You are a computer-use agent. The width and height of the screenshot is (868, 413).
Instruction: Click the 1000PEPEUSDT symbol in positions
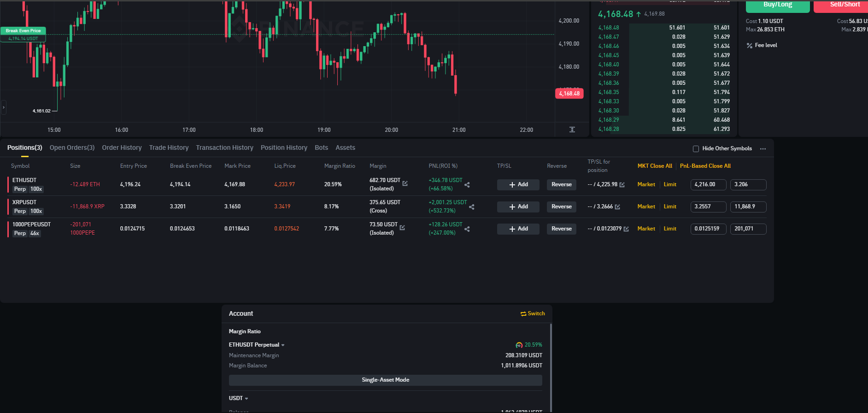coord(32,224)
